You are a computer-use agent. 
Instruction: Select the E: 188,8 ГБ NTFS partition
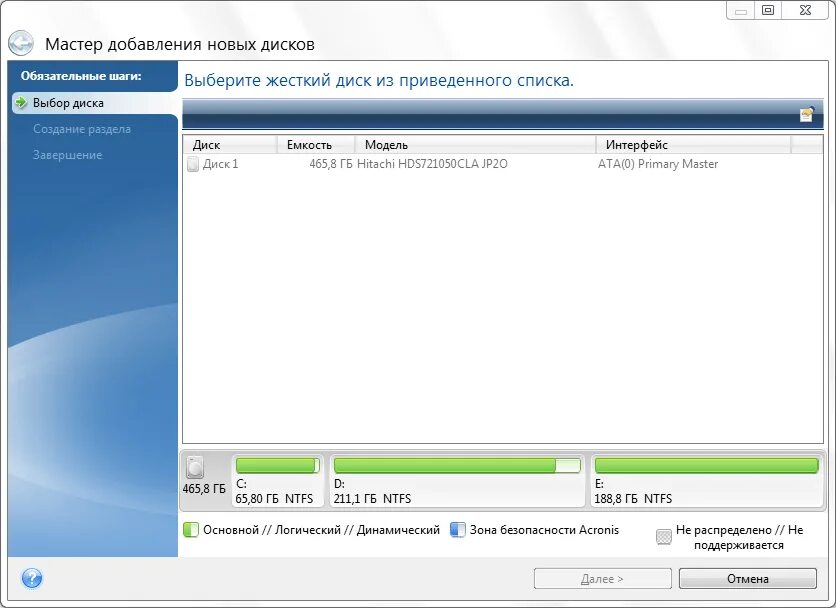pos(706,481)
